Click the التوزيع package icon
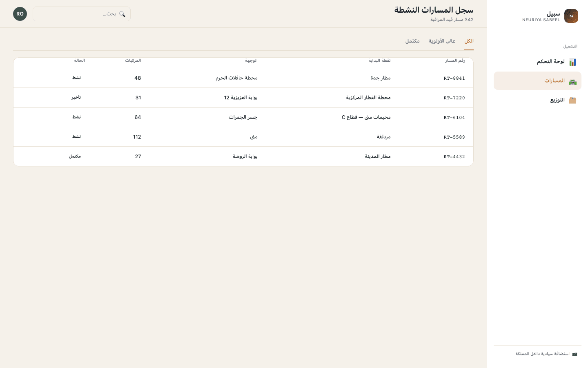The width and height of the screenshot is (588, 368). tap(572, 100)
